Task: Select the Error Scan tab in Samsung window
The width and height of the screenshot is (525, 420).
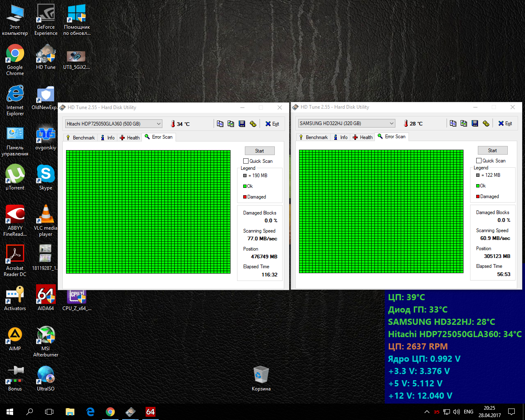Action: pos(392,137)
